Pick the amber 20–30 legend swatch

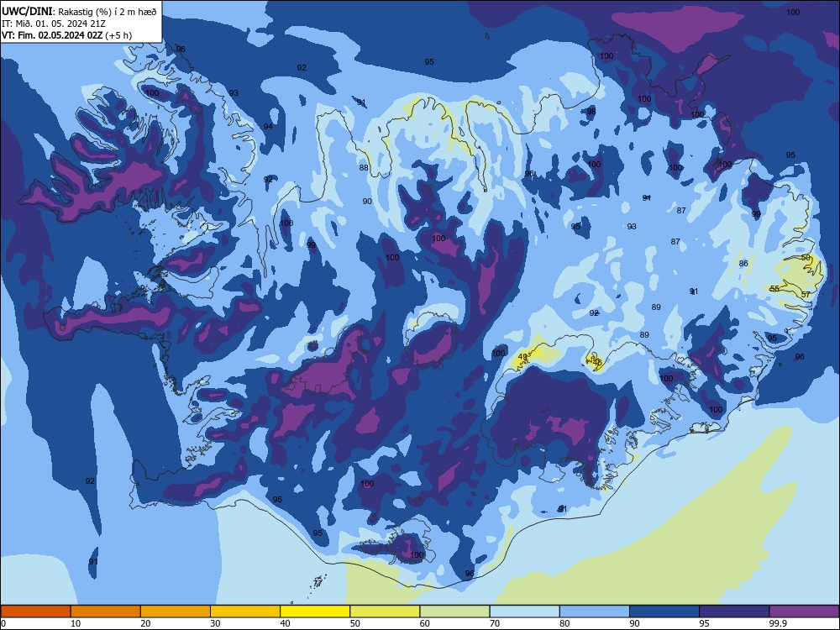[176, 612]
